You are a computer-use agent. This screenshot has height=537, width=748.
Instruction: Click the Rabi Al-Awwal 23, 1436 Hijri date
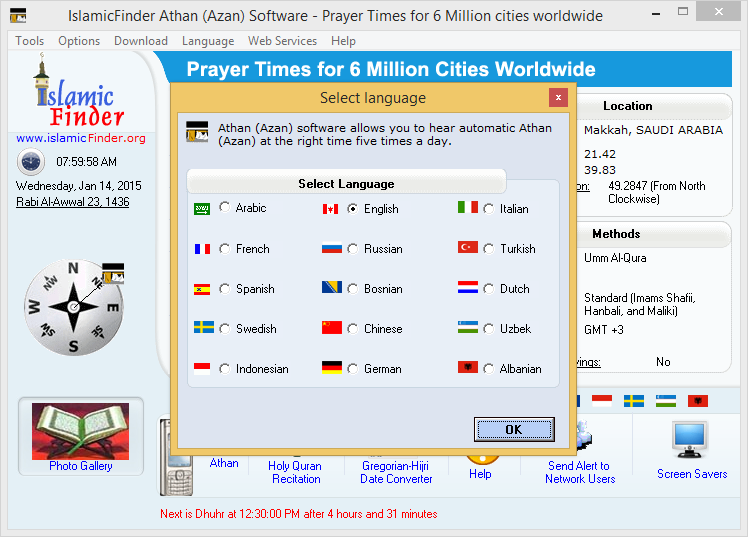click(x=72, y=202)
